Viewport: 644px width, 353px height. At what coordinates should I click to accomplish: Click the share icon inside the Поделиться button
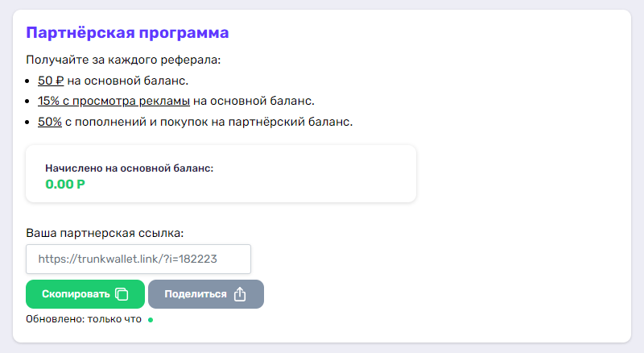click(240, 294)
